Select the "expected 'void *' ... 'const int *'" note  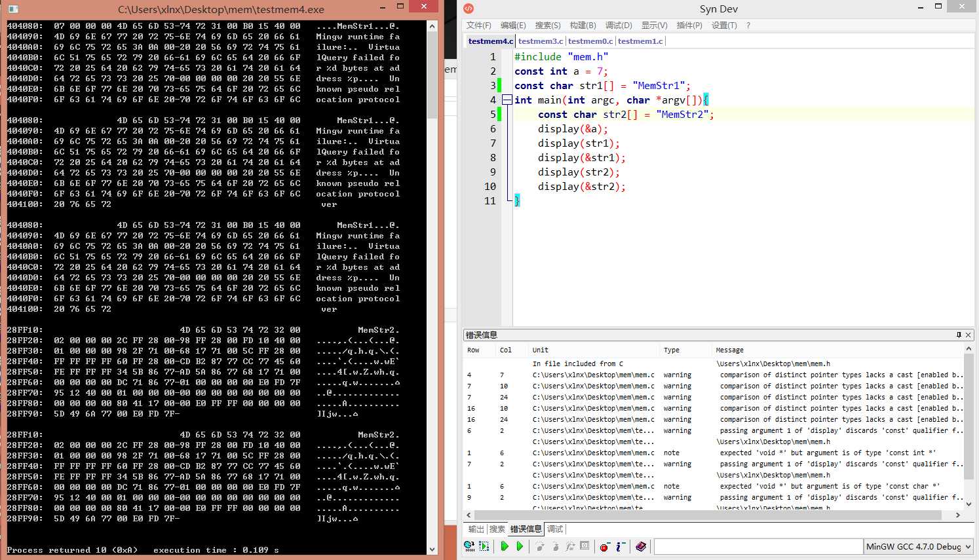click(713, 453)
